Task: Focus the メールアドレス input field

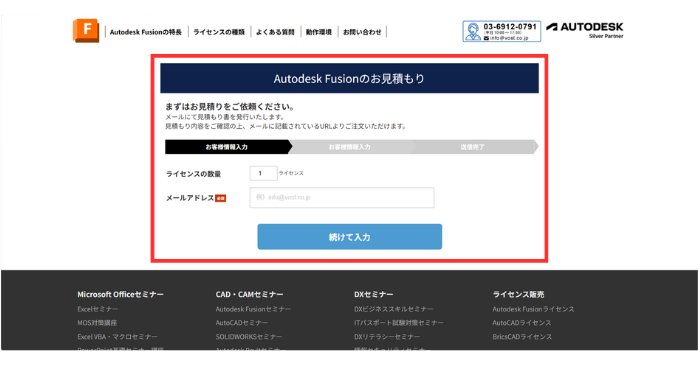Action: pos(342,197)
